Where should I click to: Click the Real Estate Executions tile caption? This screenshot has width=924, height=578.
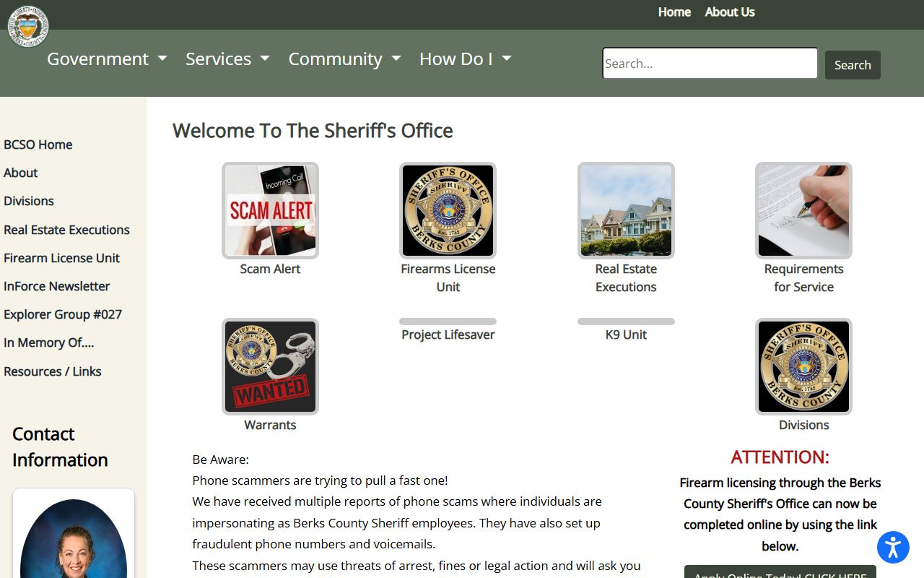[626, 277]
